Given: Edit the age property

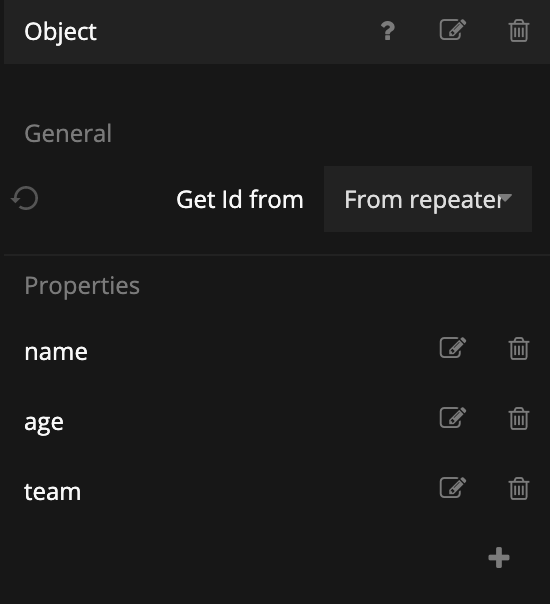Looking at the screenshot, I should click(453, 418).
